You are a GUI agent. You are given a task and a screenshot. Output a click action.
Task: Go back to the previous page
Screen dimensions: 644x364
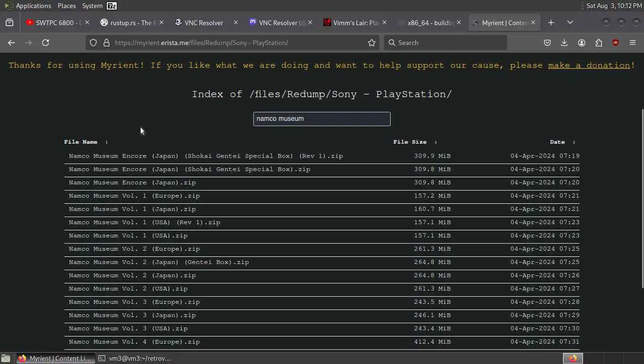[11, 43]
